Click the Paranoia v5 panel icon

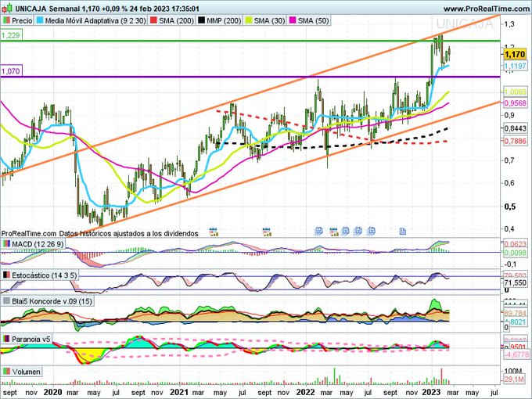6,339
